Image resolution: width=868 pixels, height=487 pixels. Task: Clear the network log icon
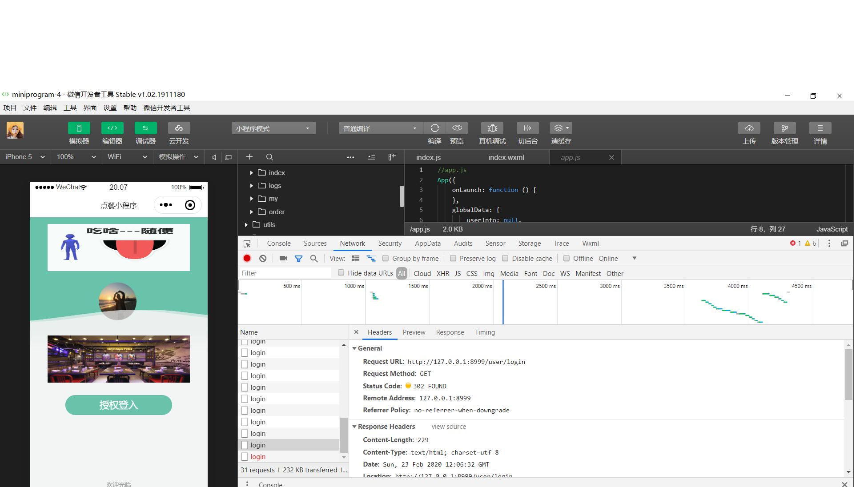(x=263, y=258)
